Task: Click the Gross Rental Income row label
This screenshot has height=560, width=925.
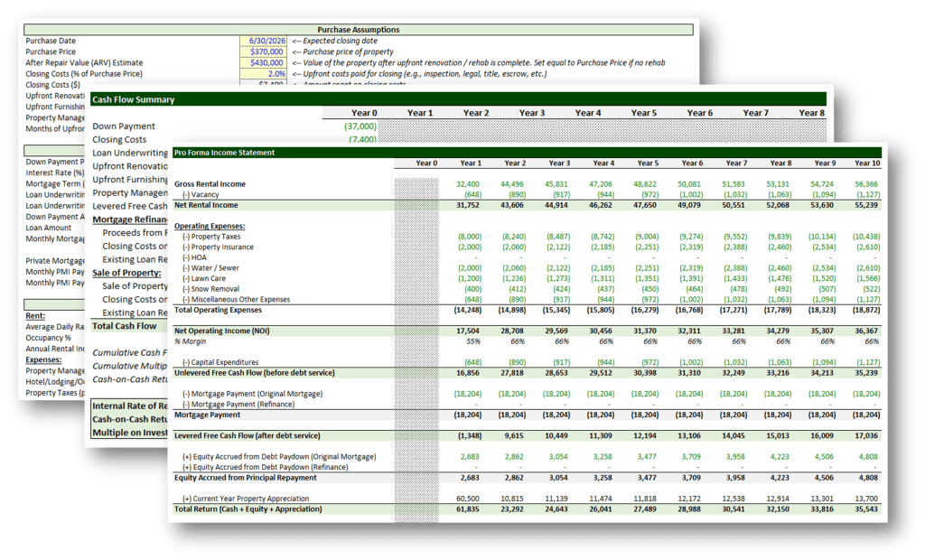Action: coord(210,184)
